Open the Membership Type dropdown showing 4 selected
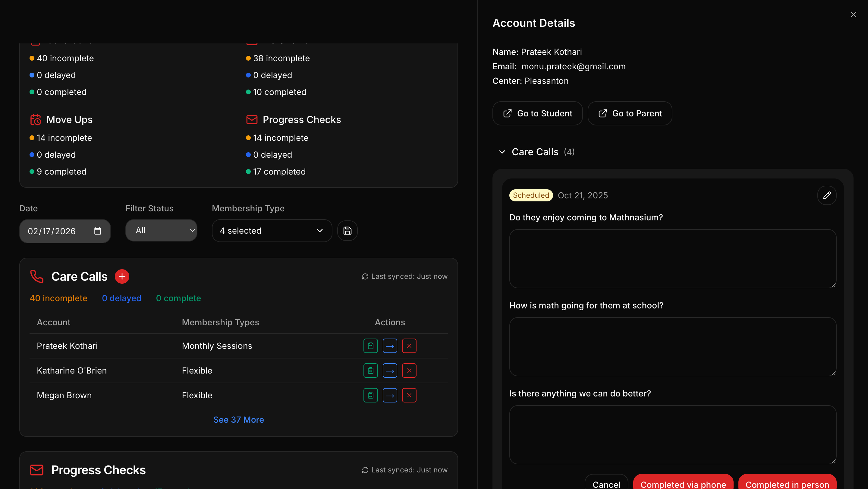 272,231
